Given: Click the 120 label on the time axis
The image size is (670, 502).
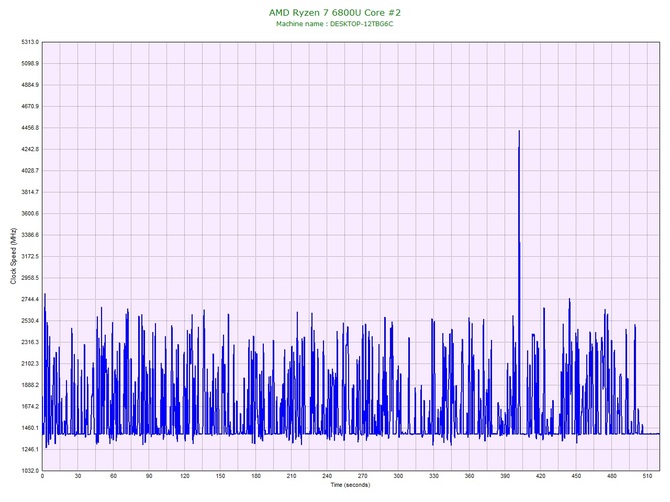Looking at the screenshot, I should pyautogui.click(x=185, y=476).
